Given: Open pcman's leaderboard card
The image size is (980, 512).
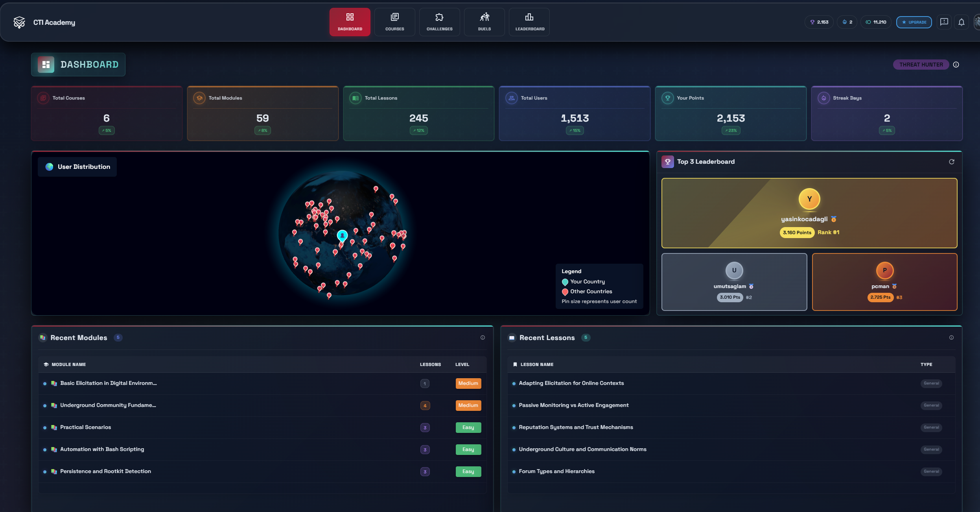Looking at the screenshot, I should (x=885, y=282).
